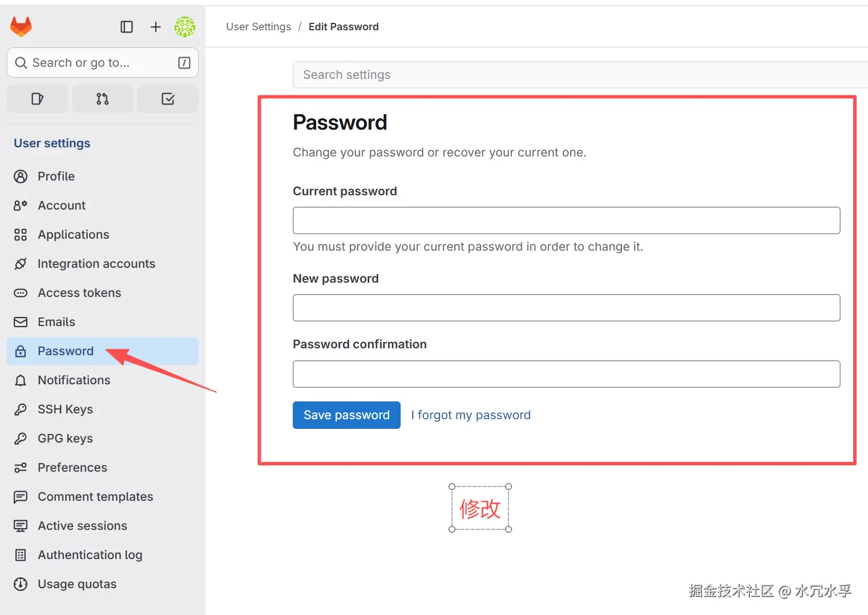Go to Account settings

click(62, 206)
